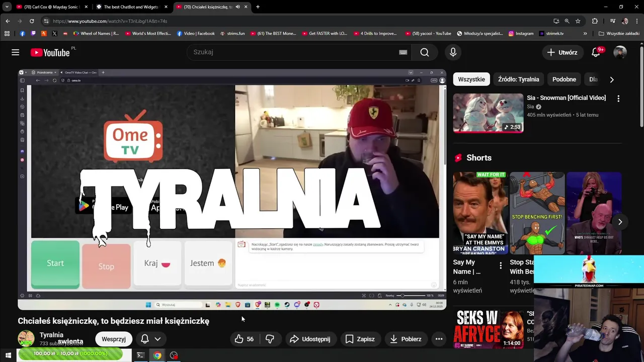Viewport: 644px width, 362px height.
Task: Open the Instagram bookmark
Action: (x=521, y=34)
